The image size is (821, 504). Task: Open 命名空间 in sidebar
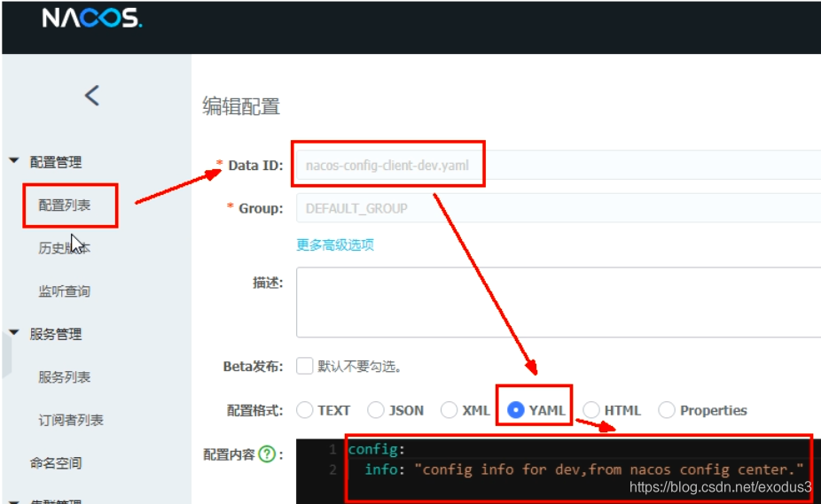(56, 462)
